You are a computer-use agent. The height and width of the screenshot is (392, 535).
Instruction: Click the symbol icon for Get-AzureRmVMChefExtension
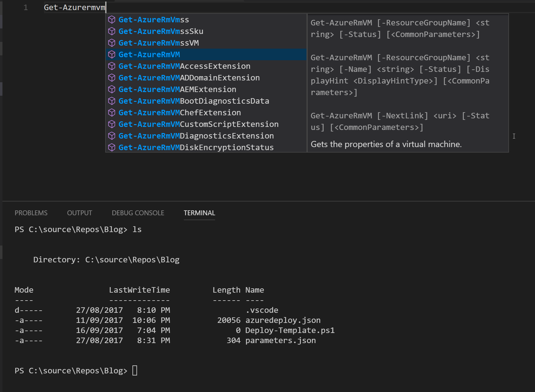coord(112,113)
